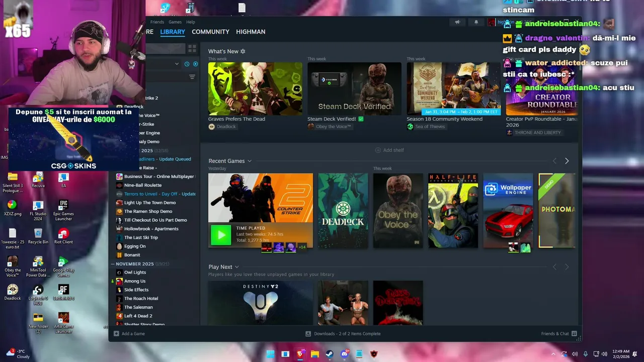Open Steam Deck Verified news card
The width and height of the screenshot is (644, 362).
point(354,88)
